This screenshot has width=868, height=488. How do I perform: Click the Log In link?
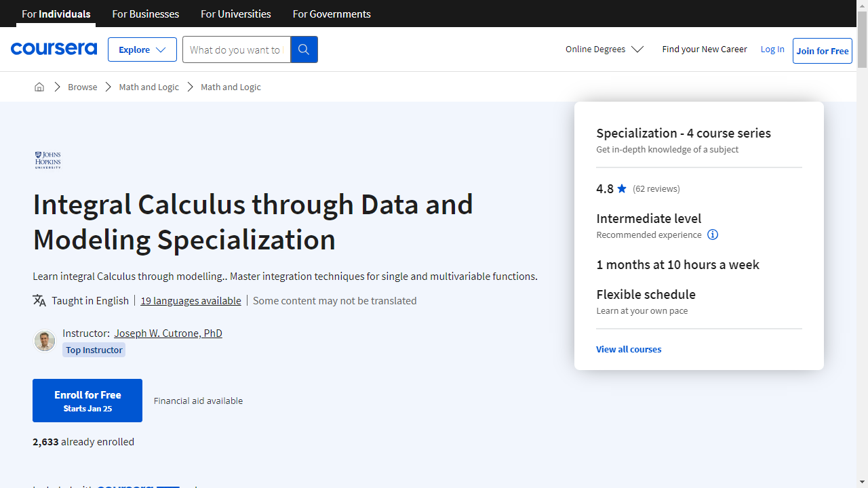click(772, 49)
